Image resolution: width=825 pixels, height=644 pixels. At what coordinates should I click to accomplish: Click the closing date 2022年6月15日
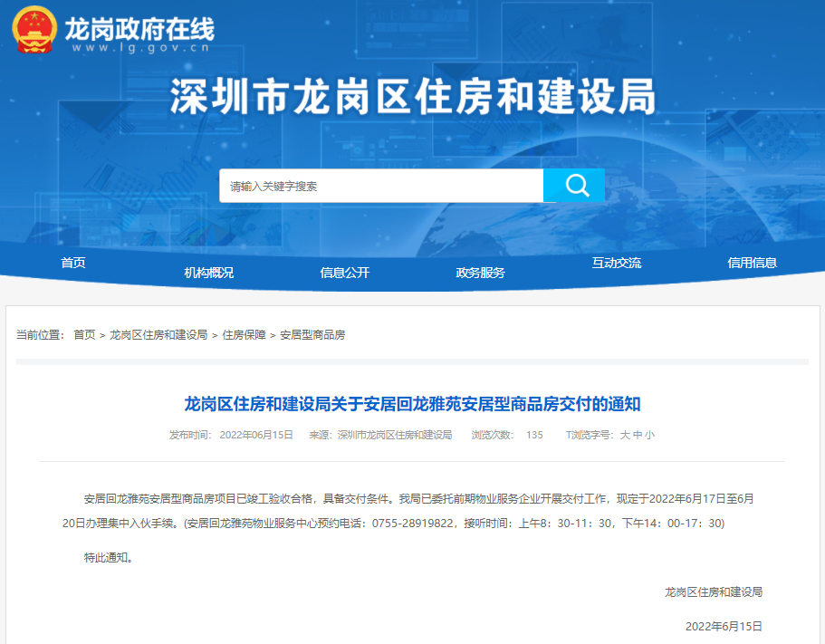tap(724, 626)
